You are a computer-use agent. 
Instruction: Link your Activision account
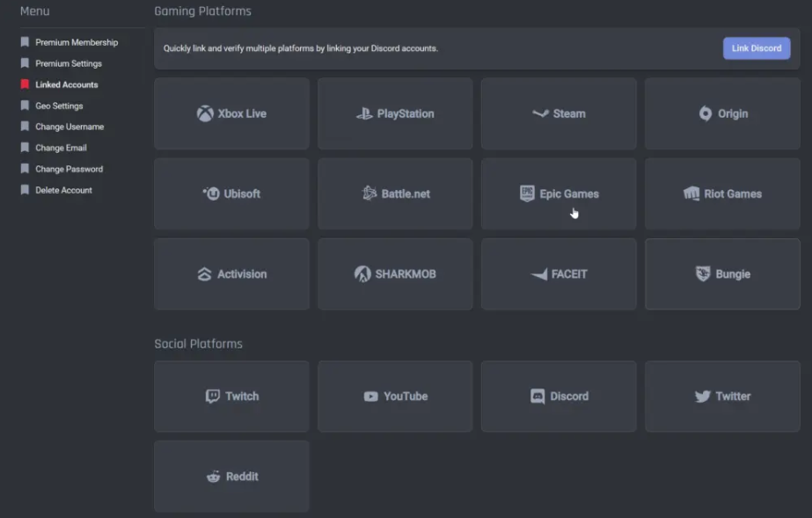231,274
